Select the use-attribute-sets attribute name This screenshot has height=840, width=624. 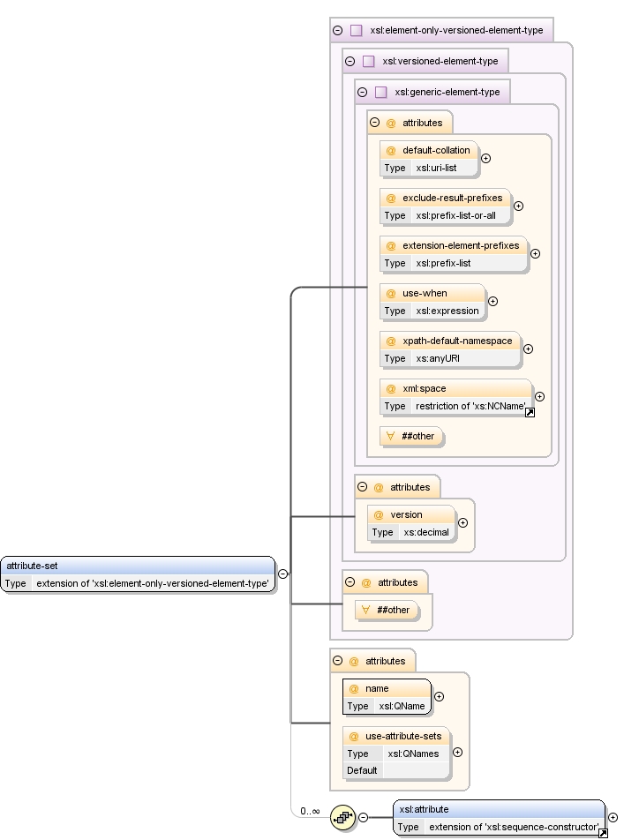403,737
